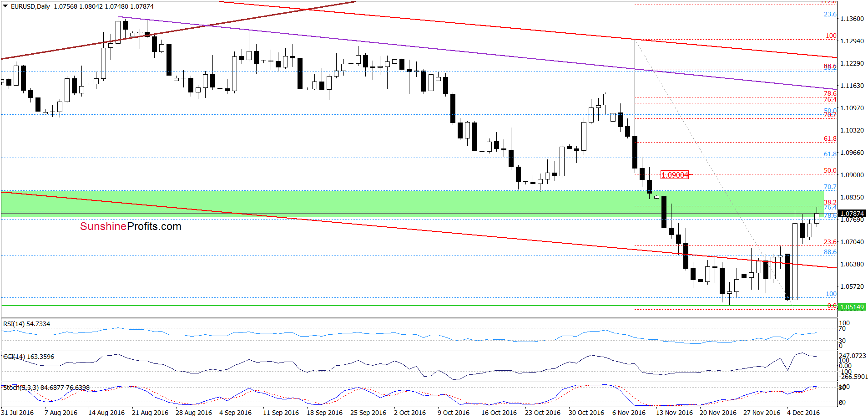This screenshot has width=868, height=419.
Task: Click the 11 Sep 2016 date label
Action: (x=281, y=413)
